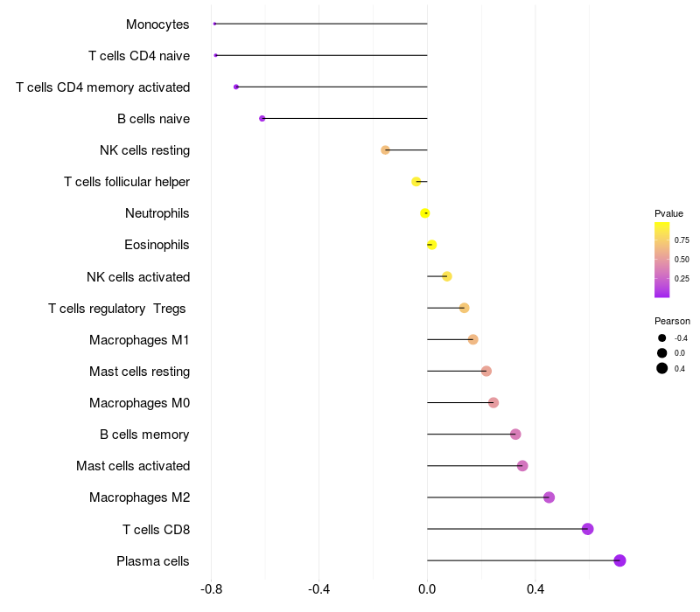Select the NK cells resting dot

click(385, 150)
